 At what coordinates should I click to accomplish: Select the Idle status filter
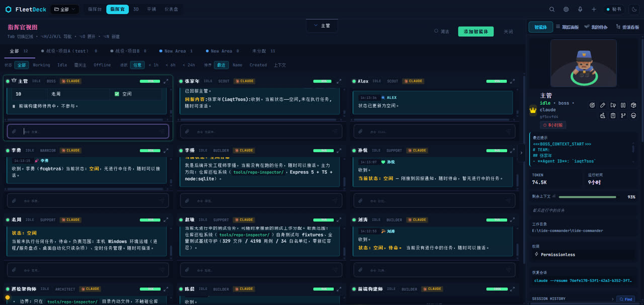pyautogui.click(x=62, y=65)
